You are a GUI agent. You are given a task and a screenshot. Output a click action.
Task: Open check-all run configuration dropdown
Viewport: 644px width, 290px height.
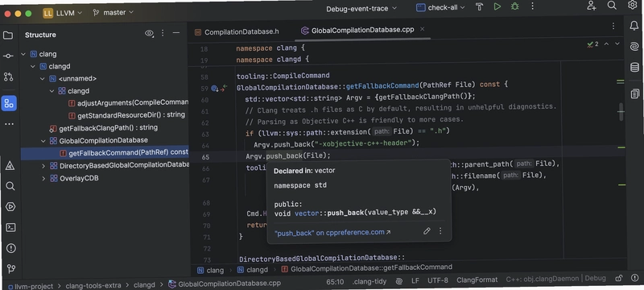pos(440,7)
